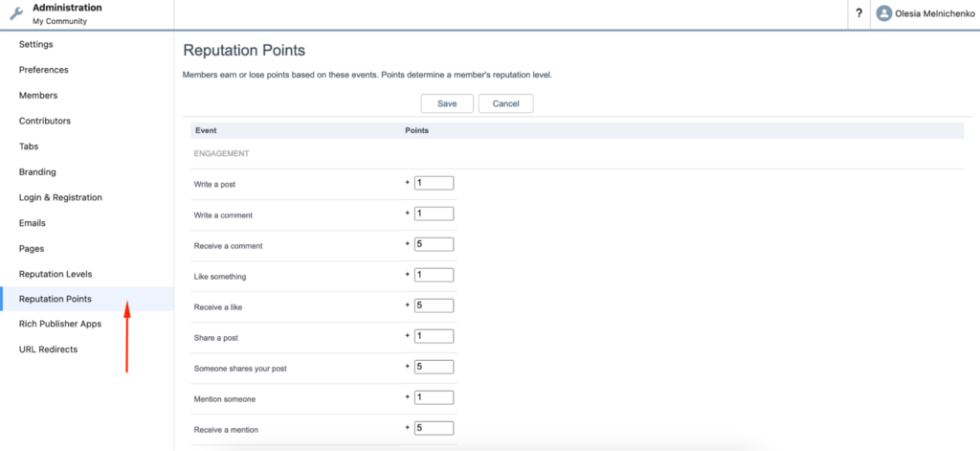Click the Members earn or lose points description

tap(367, 75)
